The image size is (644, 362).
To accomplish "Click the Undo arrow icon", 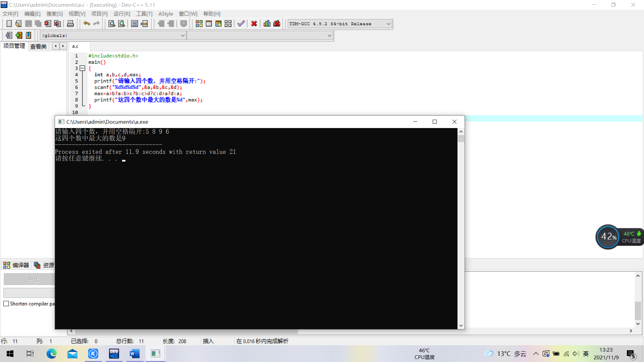I will pos(87,23).
